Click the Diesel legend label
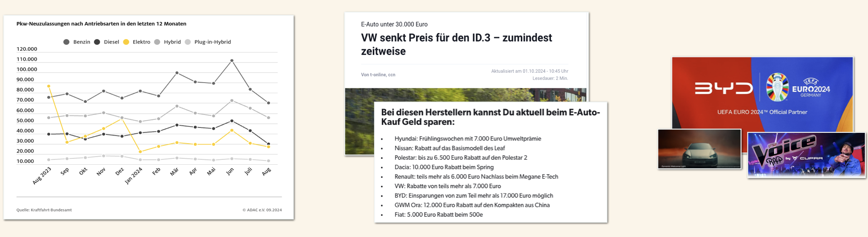The height and width of the screenshot is (237, 868). pyautogui.click(x=112, y=42)
